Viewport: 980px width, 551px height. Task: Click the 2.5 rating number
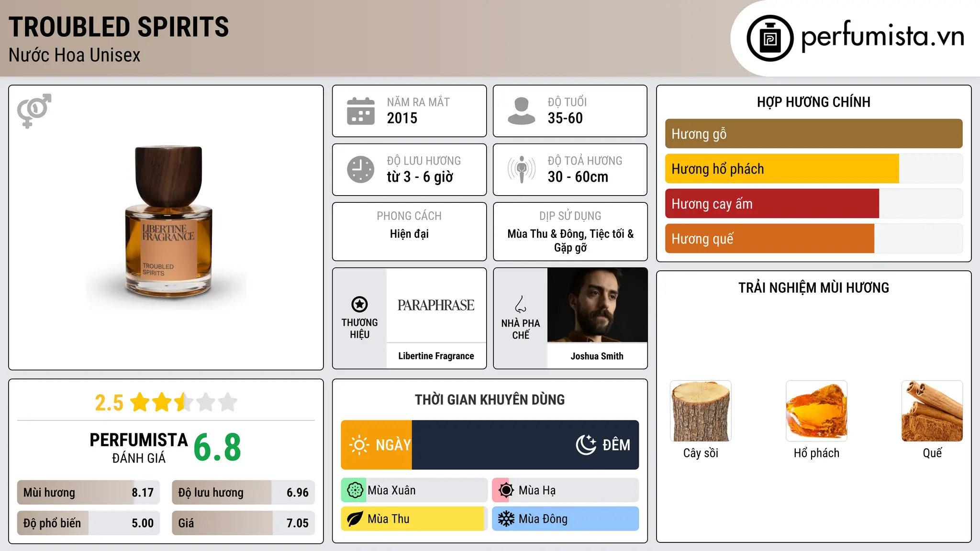pyautogui.click(x=109, y=403)
